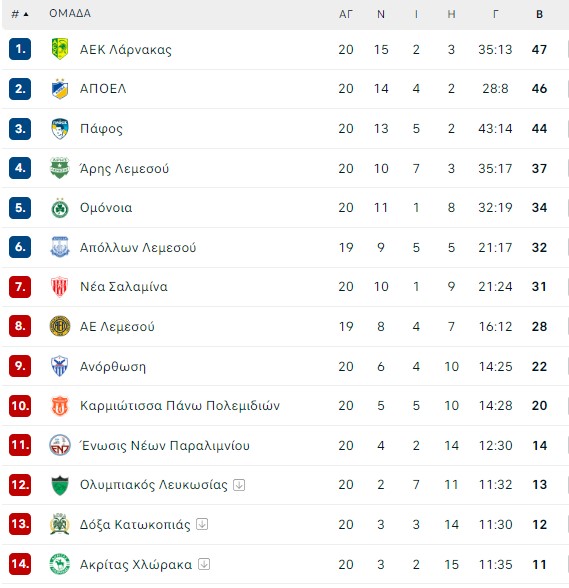Open the Απόλλων Λεμεσού team link
The width and height of the screenshot is (569, 588).
(x=138, y=248)
